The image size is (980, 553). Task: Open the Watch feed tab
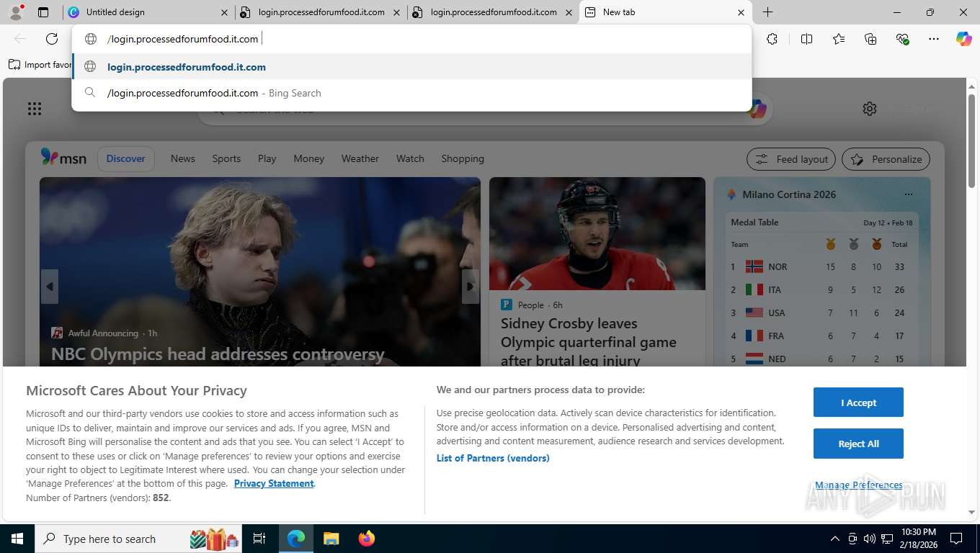pyautogui.click(x=410, y=158)
